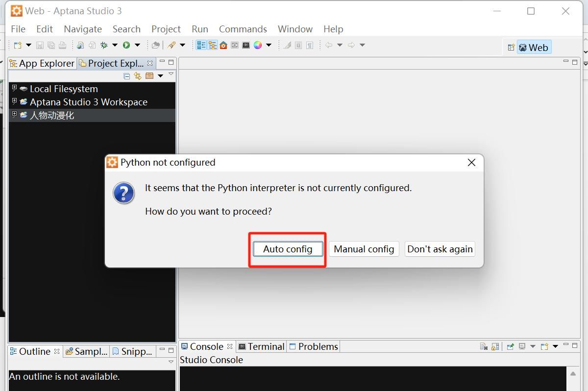Toggle Link with Editor in Project Explorer
The height and width of the screenshot is (391, 588).
pyautogui.click(x=138, y=76)
